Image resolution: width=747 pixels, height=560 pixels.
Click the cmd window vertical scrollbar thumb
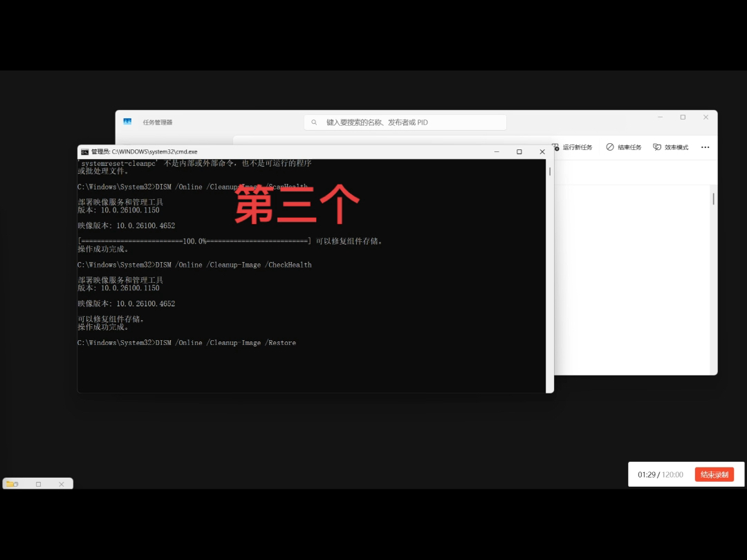[550, 171]
